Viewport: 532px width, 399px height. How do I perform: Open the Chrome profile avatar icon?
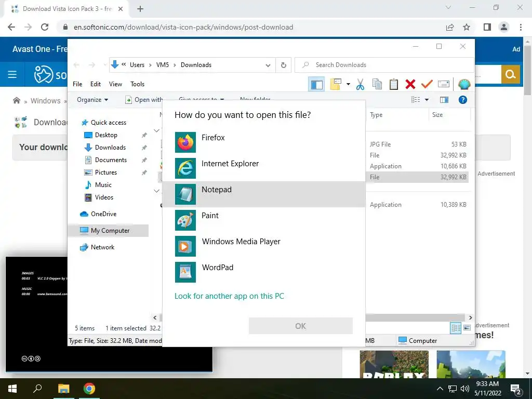coord(504,27)
